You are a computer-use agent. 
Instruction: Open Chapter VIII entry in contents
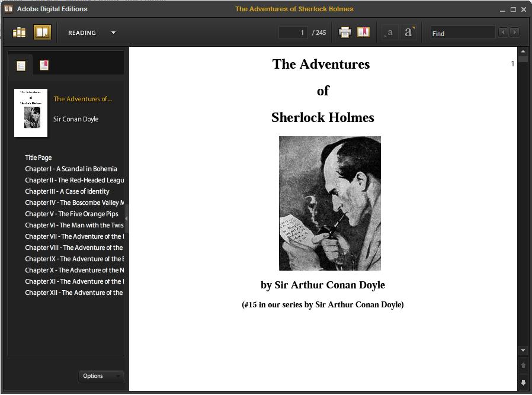point(74,248)
